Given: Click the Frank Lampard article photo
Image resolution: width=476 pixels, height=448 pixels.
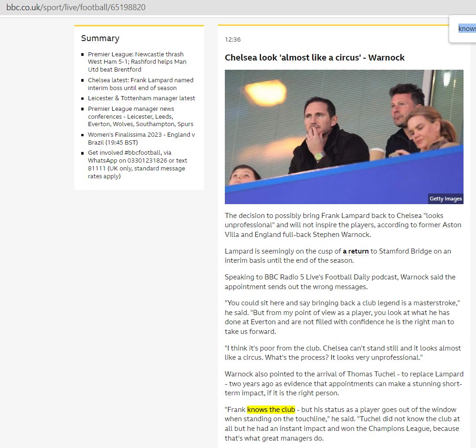Looking at the screenshot, I should [x=344, y=137].
